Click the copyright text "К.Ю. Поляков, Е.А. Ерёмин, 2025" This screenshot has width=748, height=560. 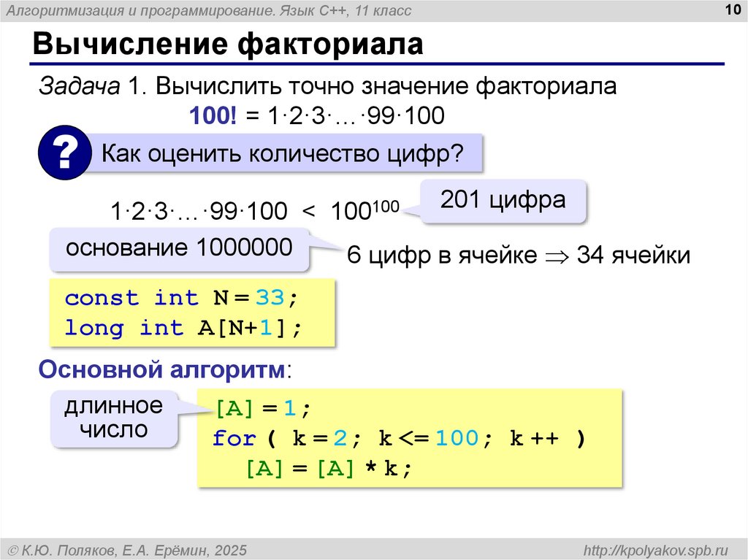[x=134, y=550]
